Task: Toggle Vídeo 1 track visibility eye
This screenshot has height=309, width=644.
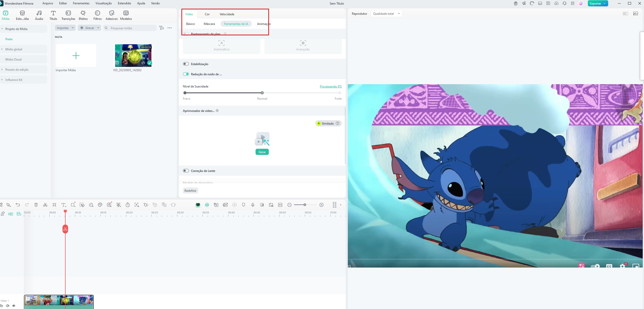Action: pyautogui.click(x=14, y=306)
